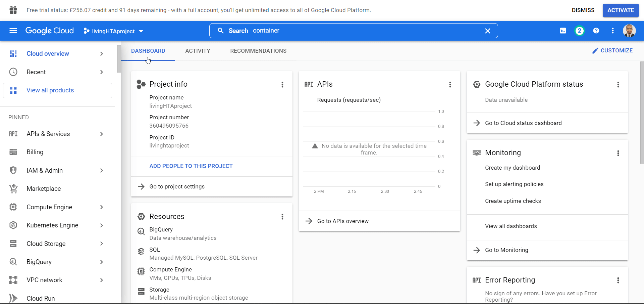Open the livingHTAproject project picker
The width and height of the screenshot is (644, 304).
[x=113, y=31]
